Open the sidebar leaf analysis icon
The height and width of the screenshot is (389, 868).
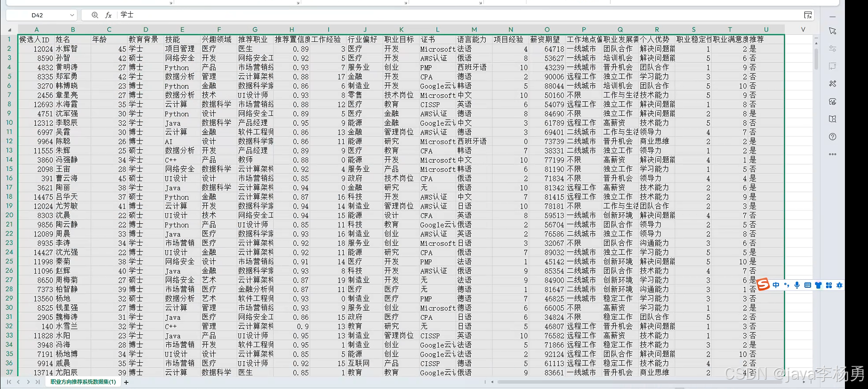[x=832, y=101]
